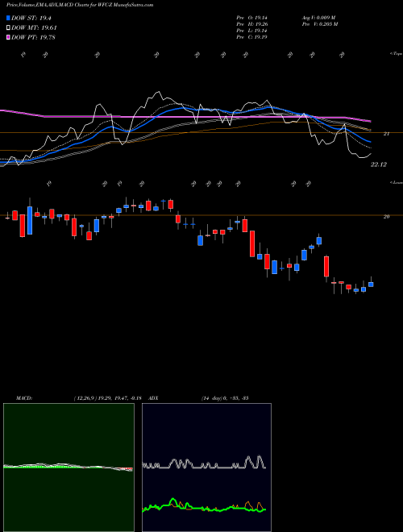Click the white DOW MT legend swatch
Viewport: 403px width, 532px height.
click(8, 28)
